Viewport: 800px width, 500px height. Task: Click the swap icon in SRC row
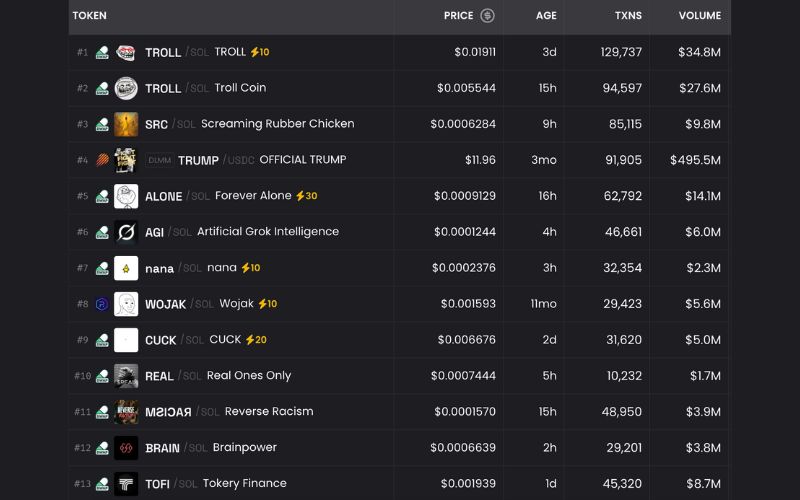tap(102, 124)
